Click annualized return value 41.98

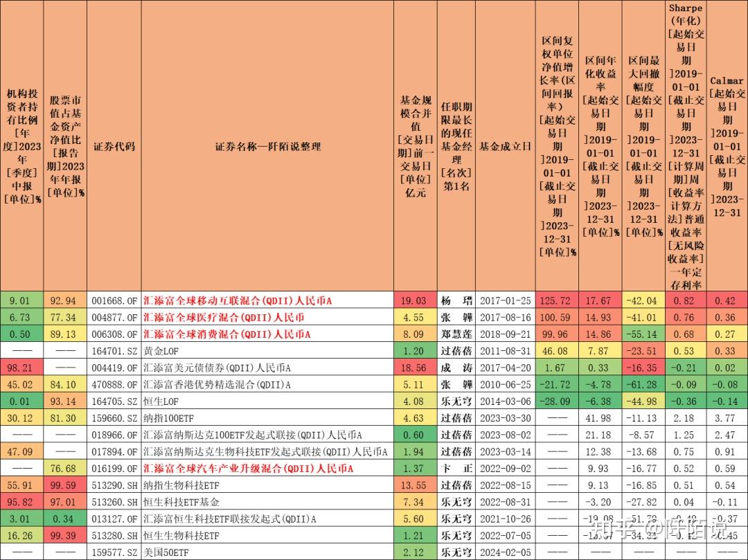(x=600, y=418)
